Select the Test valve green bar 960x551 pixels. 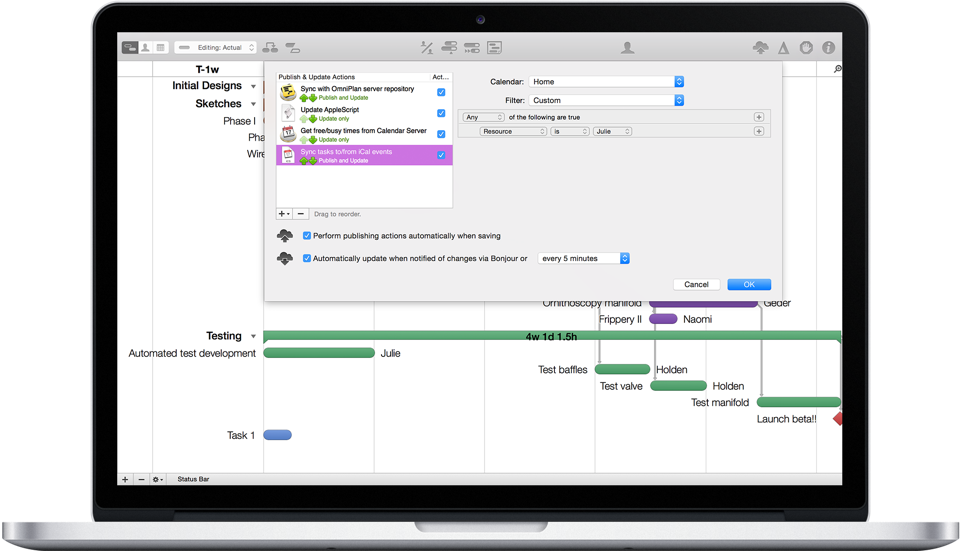[678, 386]
